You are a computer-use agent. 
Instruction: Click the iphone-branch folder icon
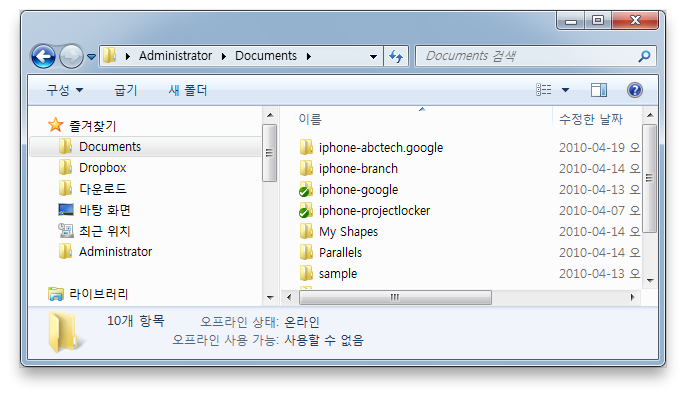(x=306, y=168)
